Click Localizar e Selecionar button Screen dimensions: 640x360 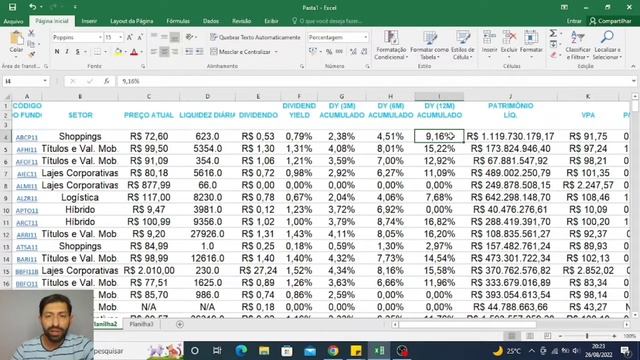[x=607, y=45]
